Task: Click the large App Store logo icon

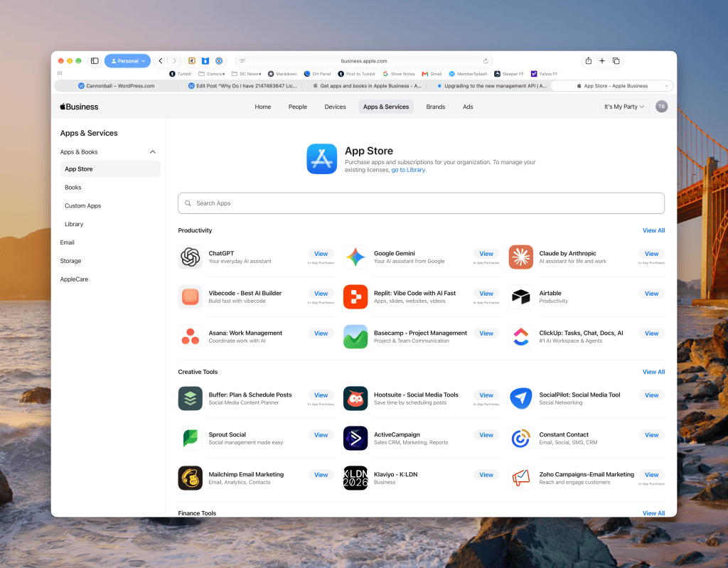Action: (322, 159)
